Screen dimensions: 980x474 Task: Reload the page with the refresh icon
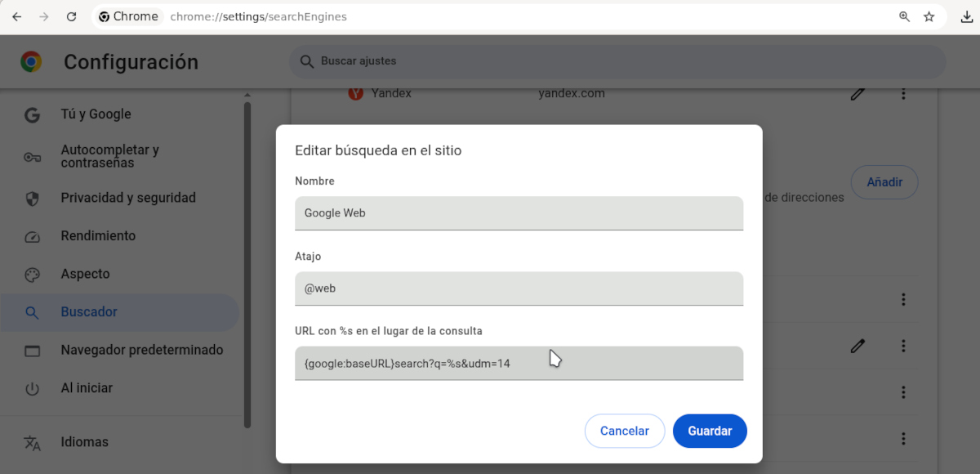click(x=71, y=16)
